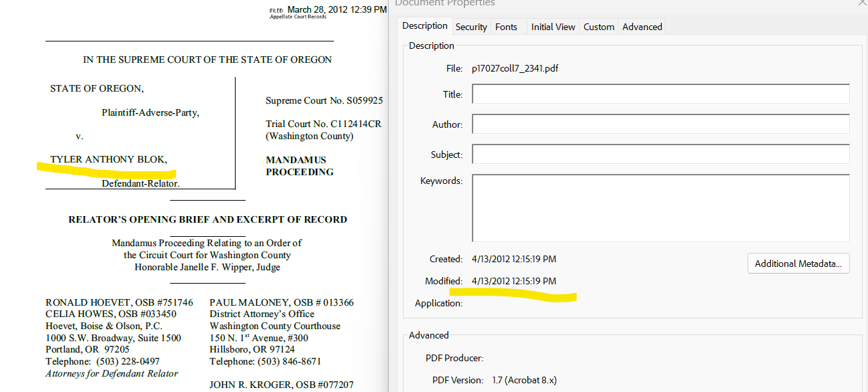Click the filename p17027coll7_2341.pdf
Screen dimensions: 868x392
pos(513,68)
